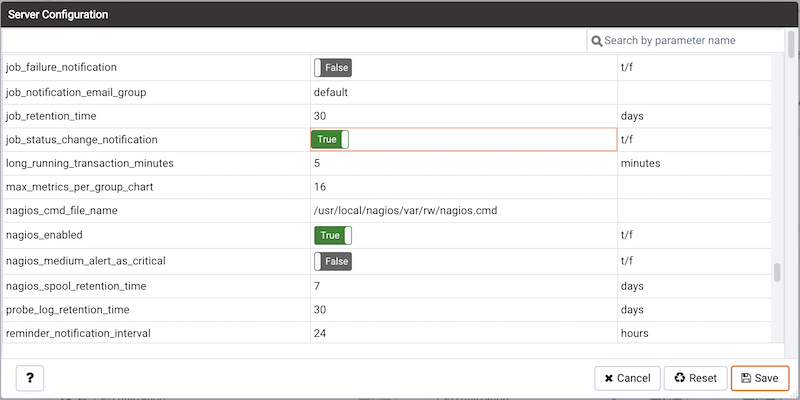Select the reminder_notification_interval parameter name
The height and width of the screenshot is (400, 800).
pos(78,333)
